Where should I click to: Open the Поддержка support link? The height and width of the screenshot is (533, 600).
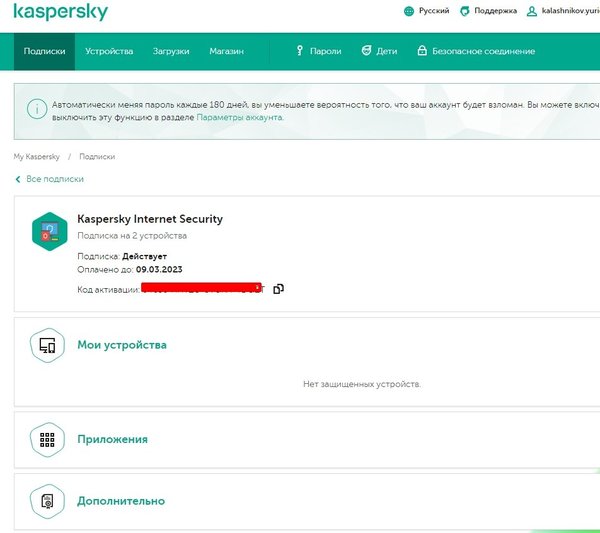tap(495, 11)
